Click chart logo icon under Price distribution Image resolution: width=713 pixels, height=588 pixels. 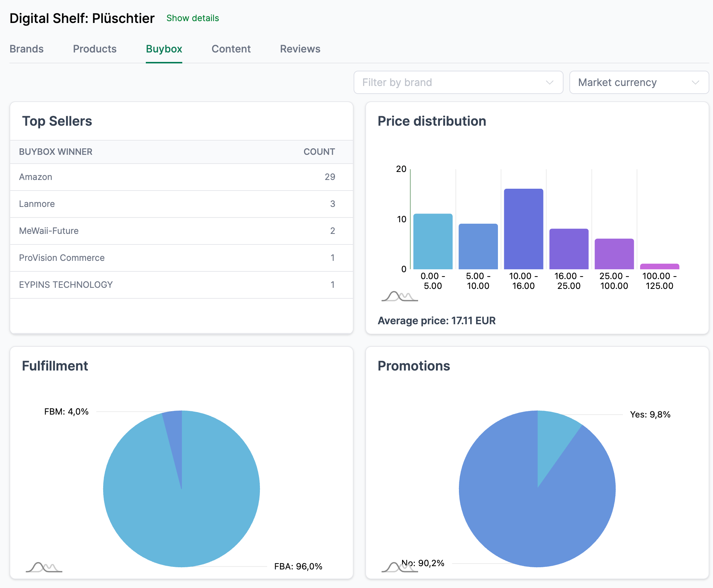pos(400,296)
